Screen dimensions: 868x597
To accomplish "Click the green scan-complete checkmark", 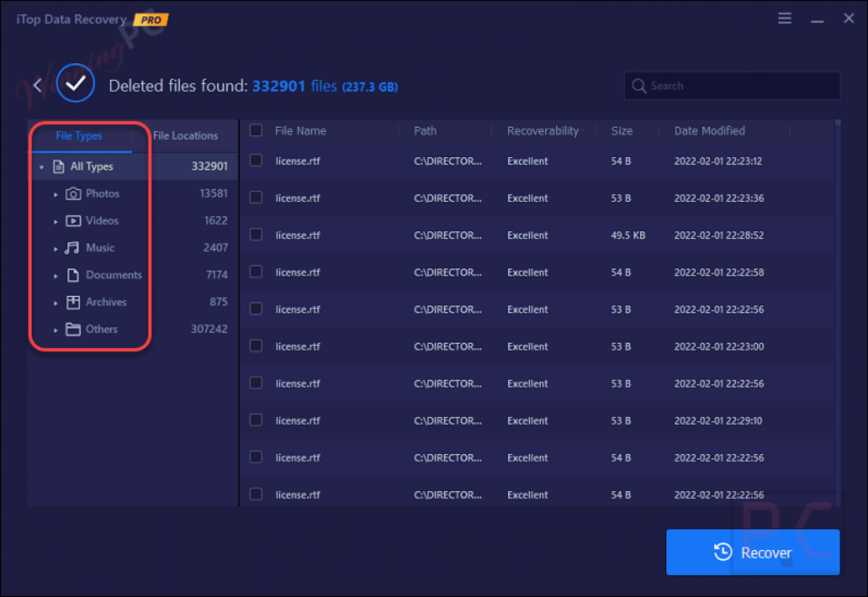I will pos(75,83).
